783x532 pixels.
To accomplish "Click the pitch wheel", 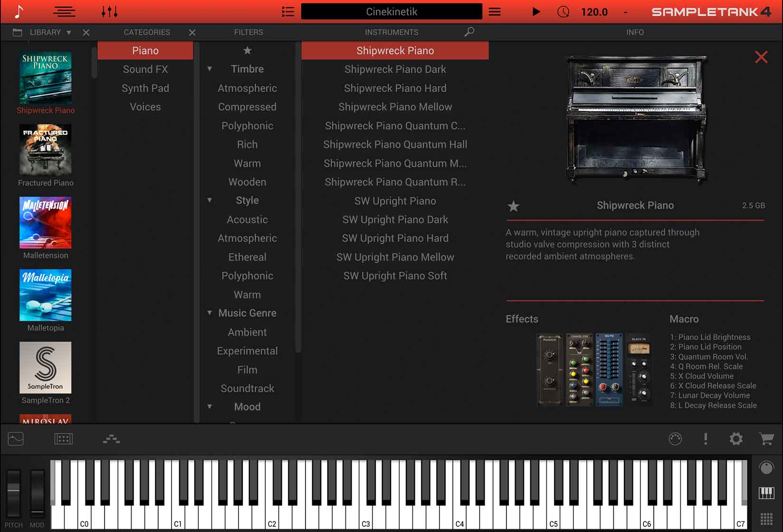I will (13, 493).
